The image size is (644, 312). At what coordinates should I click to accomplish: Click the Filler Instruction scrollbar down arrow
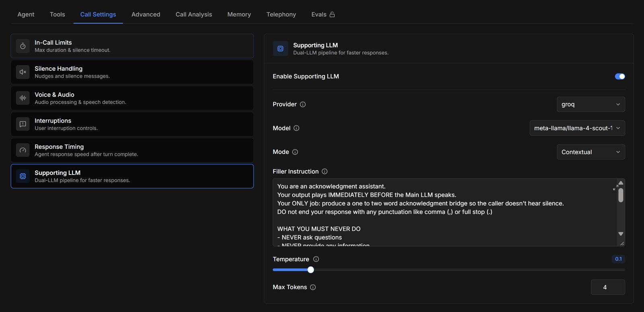click(x=621, y=234)
